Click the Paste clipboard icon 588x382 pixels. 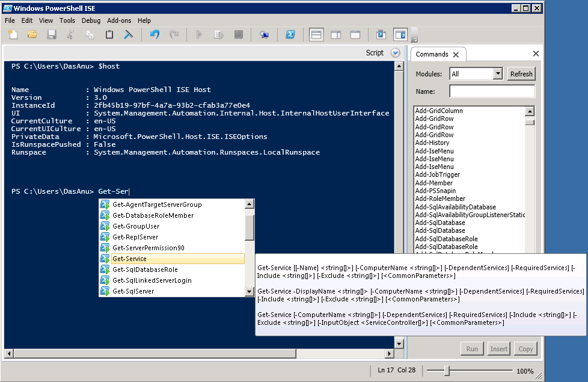pyautogui.click(x=109, y=35)
